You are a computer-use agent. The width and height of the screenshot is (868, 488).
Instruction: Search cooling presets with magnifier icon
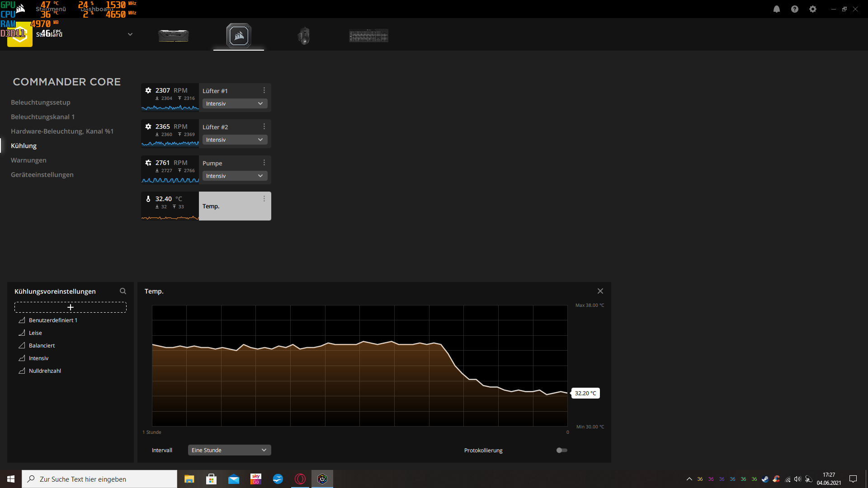point(123,291)
